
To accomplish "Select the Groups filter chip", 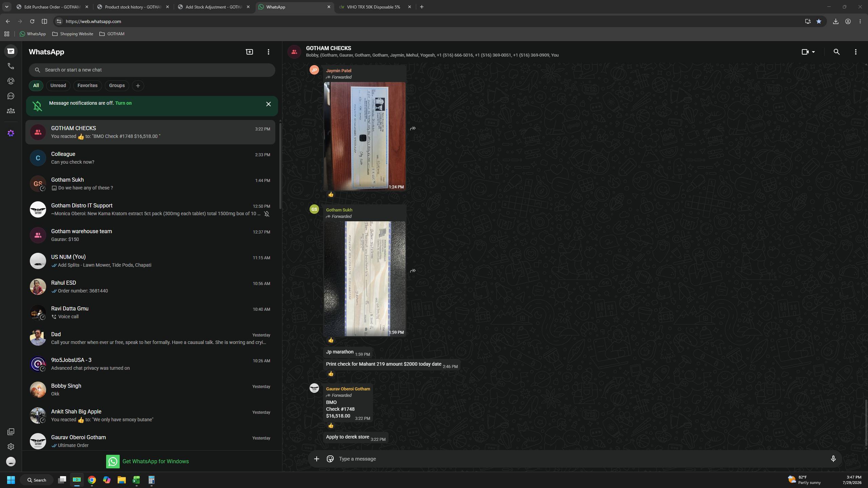I will coord(117,85).
